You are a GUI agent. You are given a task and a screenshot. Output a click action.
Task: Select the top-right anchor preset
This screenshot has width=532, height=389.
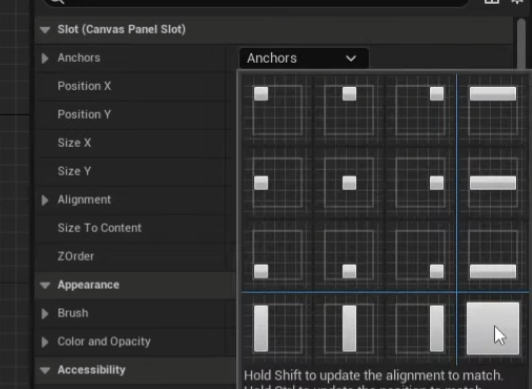[x=420, y=110]
